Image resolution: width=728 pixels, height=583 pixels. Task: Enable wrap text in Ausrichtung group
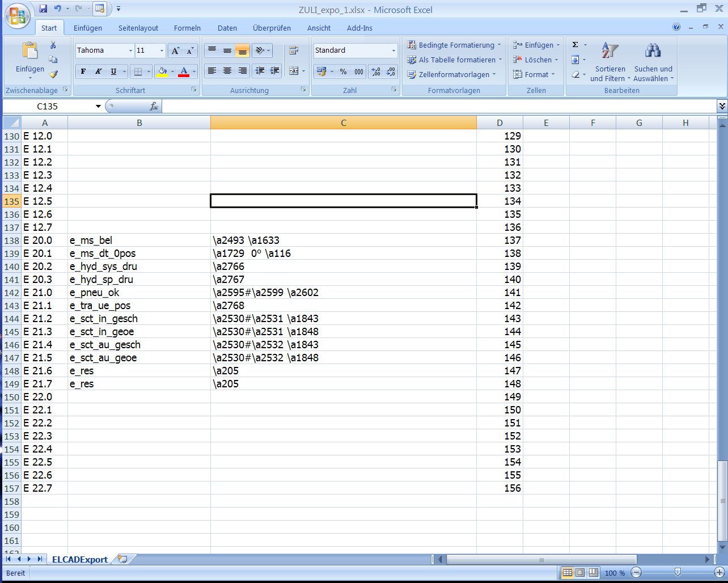294,50
